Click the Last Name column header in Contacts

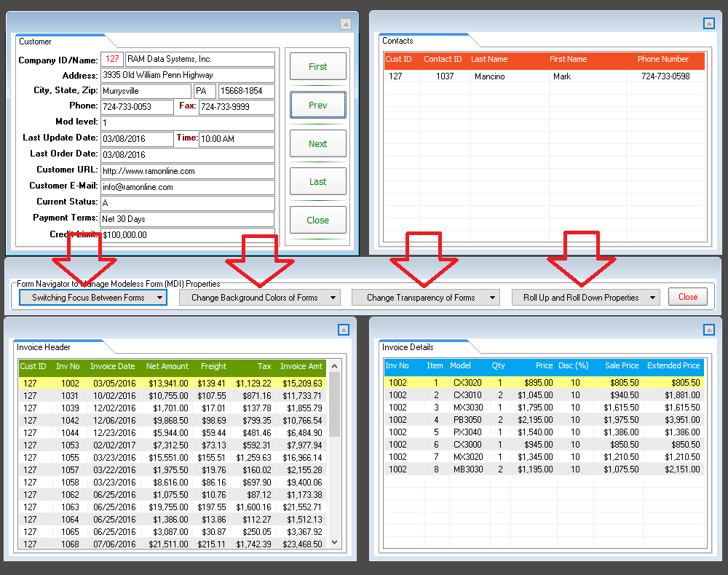tap(490, 60)
